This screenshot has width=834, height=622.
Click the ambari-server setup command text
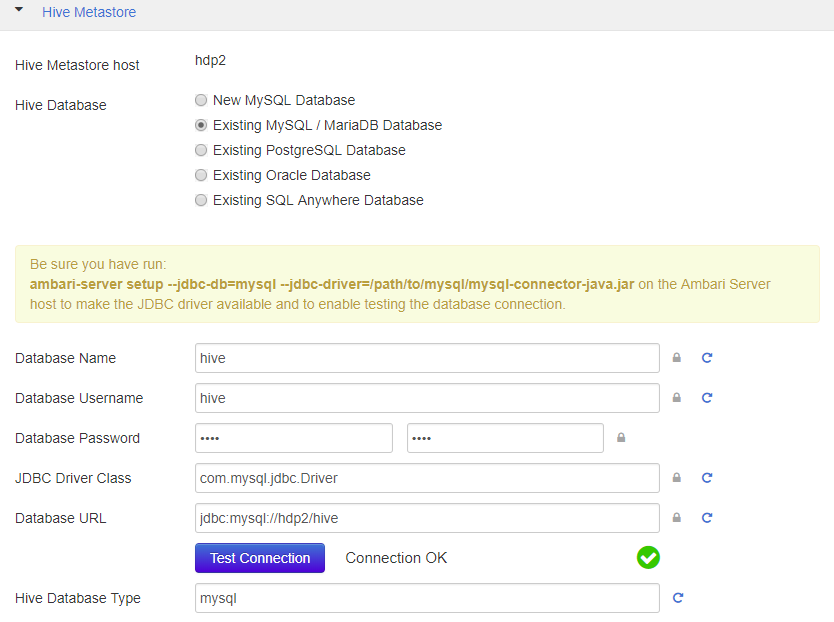point(332,284)
